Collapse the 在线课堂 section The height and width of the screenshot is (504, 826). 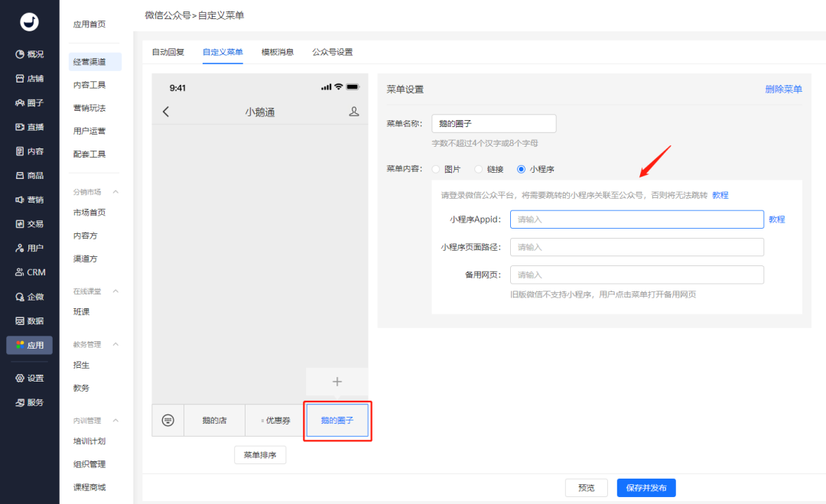[x=115, y=291]
